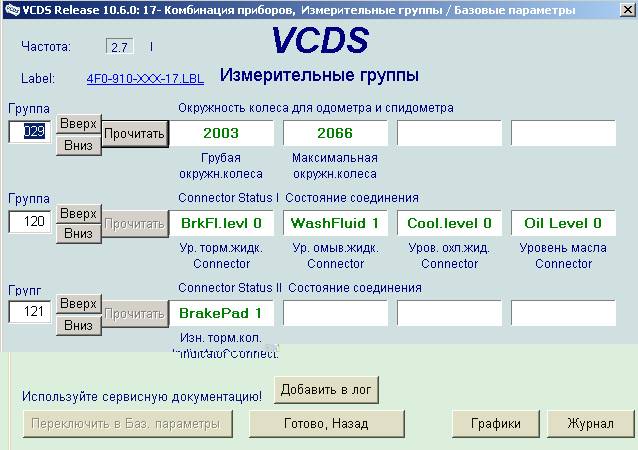
Task: Click Переключить в Баз. параметры button
Action: pyautogui.click(x=128, y=424)
